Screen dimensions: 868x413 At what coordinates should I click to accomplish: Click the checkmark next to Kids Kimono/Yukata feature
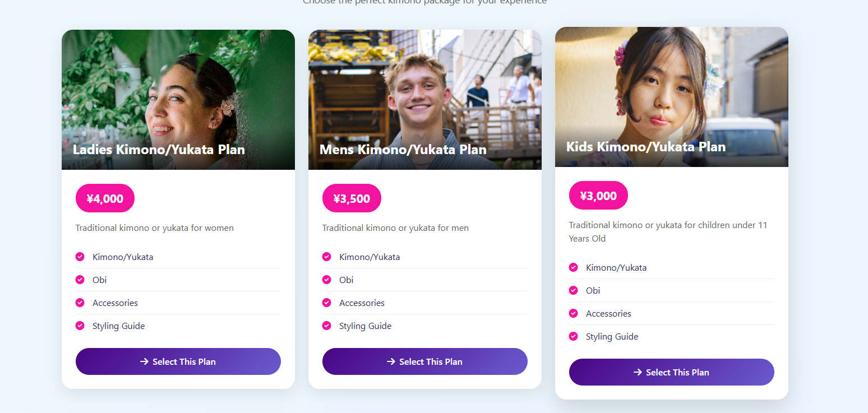click(573, 267)
